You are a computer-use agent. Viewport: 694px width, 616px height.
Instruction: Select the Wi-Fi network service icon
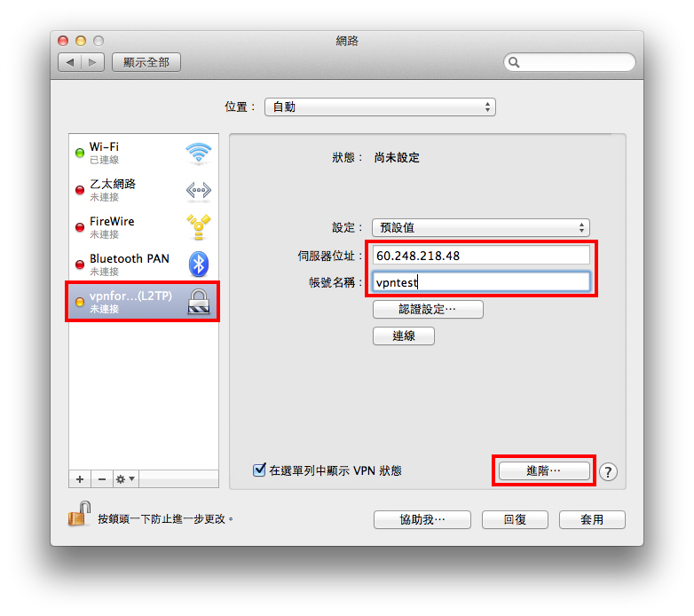198,154
